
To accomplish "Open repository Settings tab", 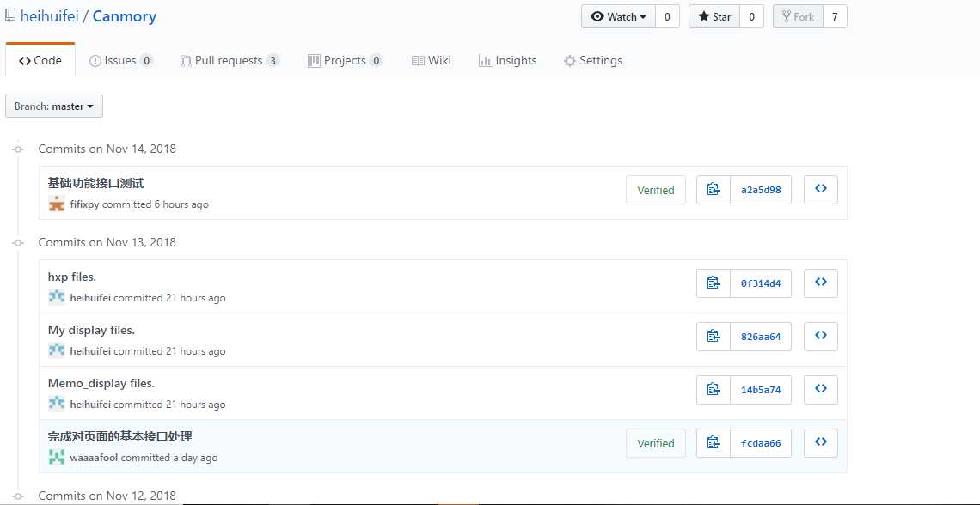I will 592,61.
